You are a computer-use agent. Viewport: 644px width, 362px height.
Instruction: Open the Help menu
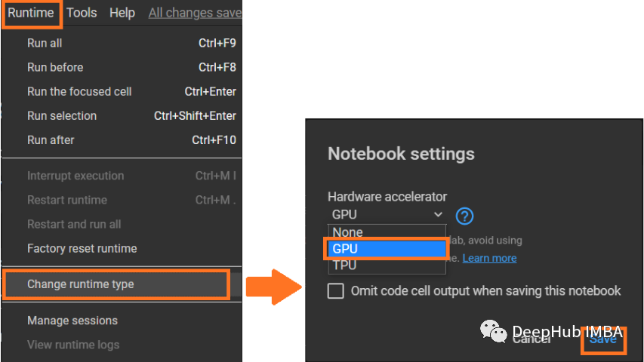[122, 13]
